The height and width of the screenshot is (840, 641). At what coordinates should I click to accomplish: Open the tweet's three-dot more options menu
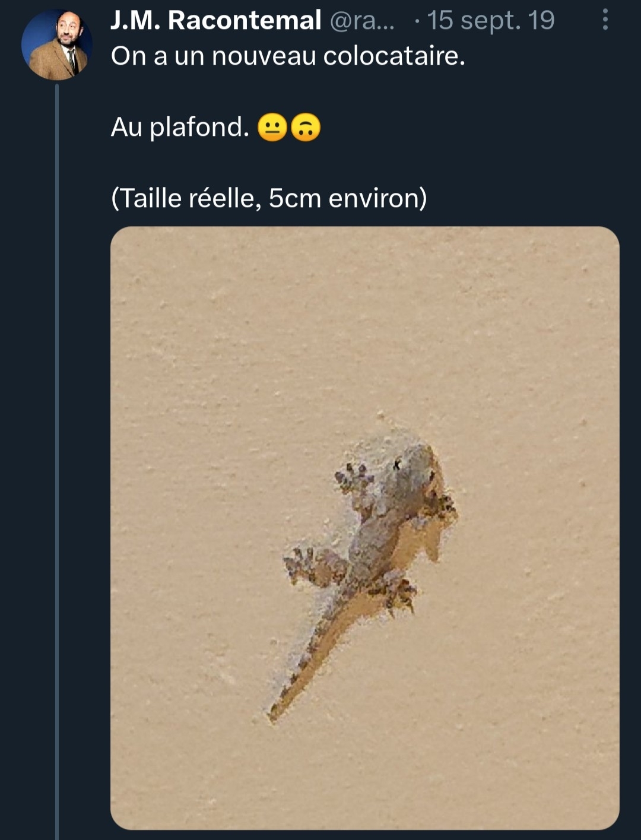pyautogui.click(x=605, y=20)
